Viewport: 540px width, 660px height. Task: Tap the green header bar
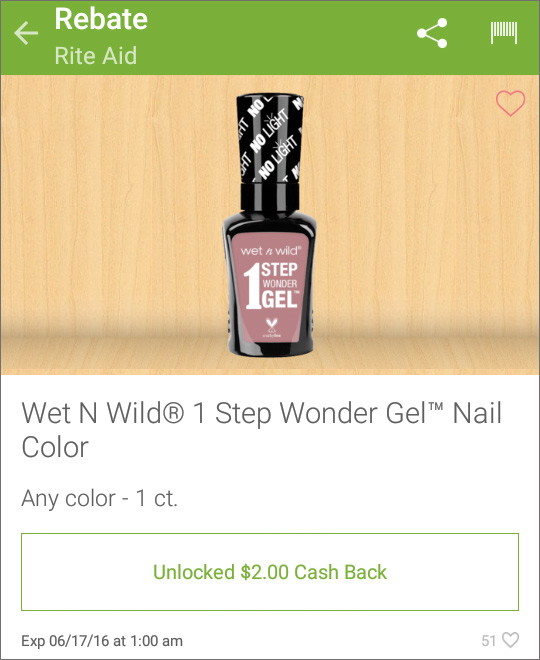coord(270,37)
